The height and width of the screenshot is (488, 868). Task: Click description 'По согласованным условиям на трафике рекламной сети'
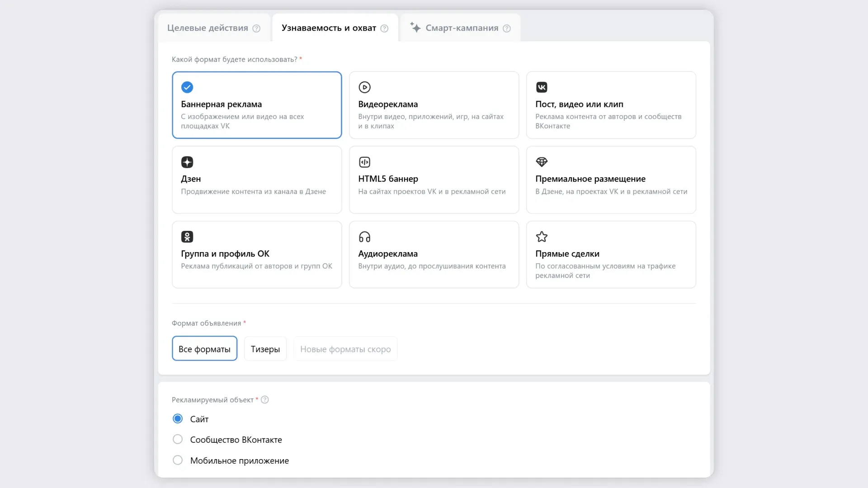click(605, 271)
